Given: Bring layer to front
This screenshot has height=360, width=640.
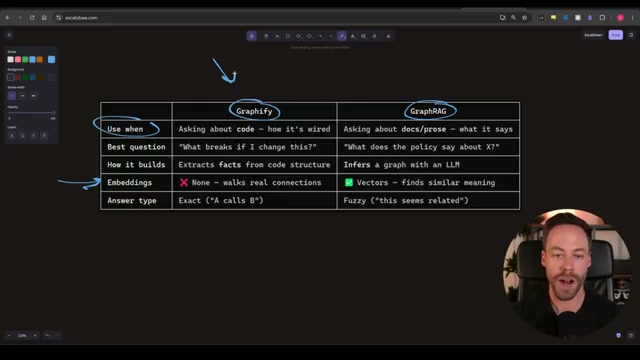Looking at the screenshot, I should tap(44, 136).
